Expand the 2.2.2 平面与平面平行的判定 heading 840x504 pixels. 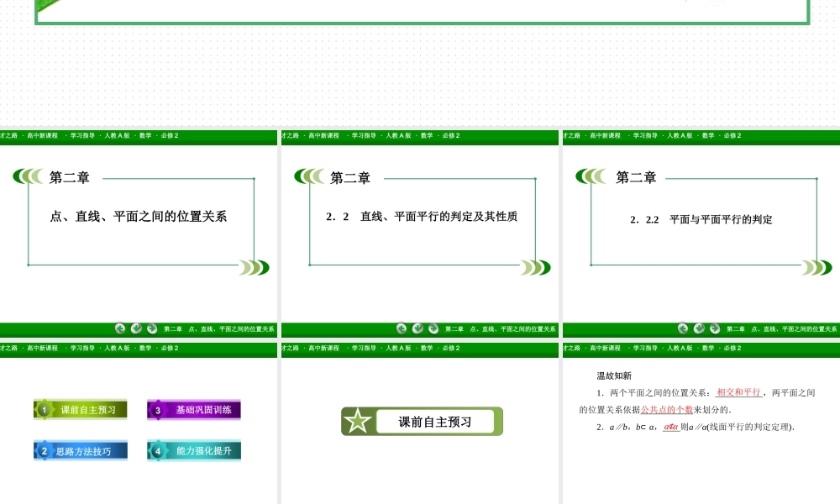click(702, 219)
